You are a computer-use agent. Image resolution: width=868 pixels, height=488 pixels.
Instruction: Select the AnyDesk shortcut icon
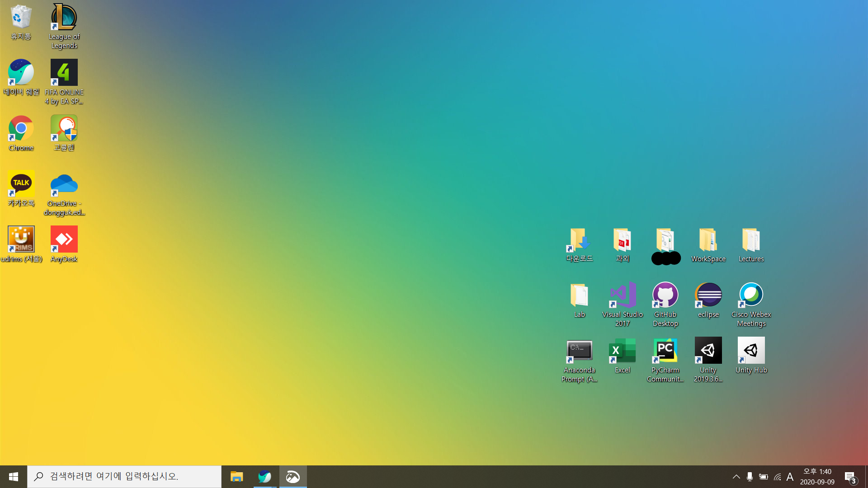[x=64, y=239]
